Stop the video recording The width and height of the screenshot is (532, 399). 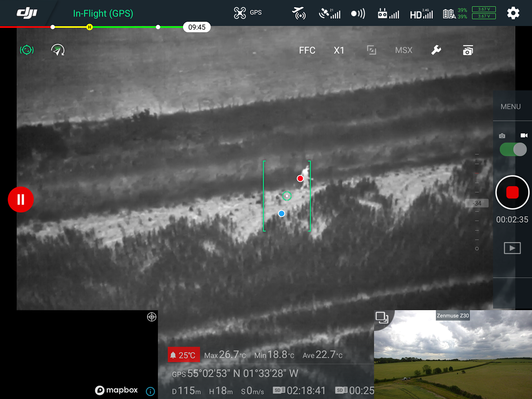tap(512, 192)
